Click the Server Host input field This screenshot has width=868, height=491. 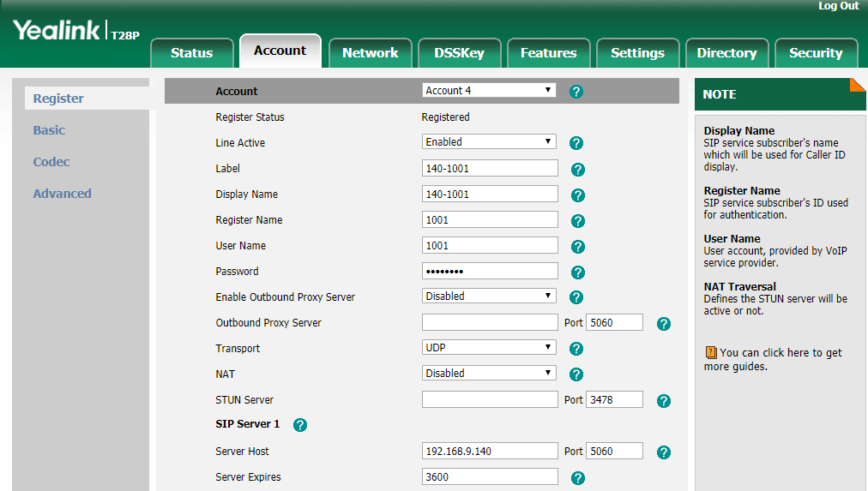490,452
